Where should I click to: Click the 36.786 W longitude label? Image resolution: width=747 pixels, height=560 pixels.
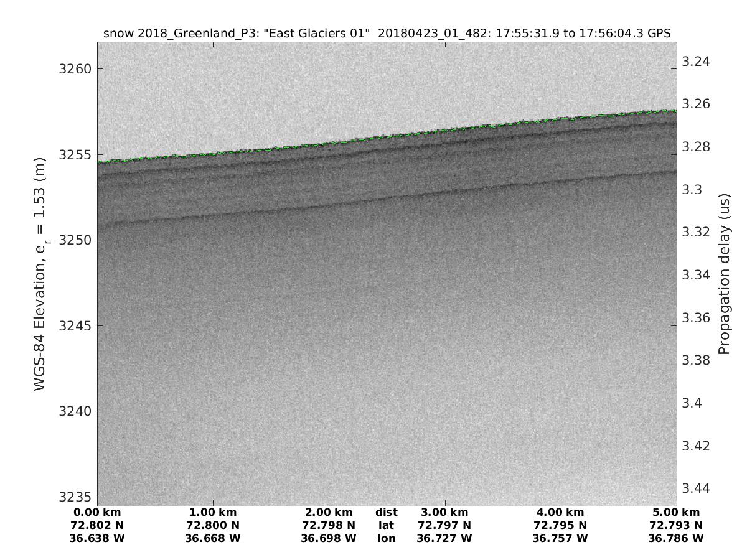[676, 538]
